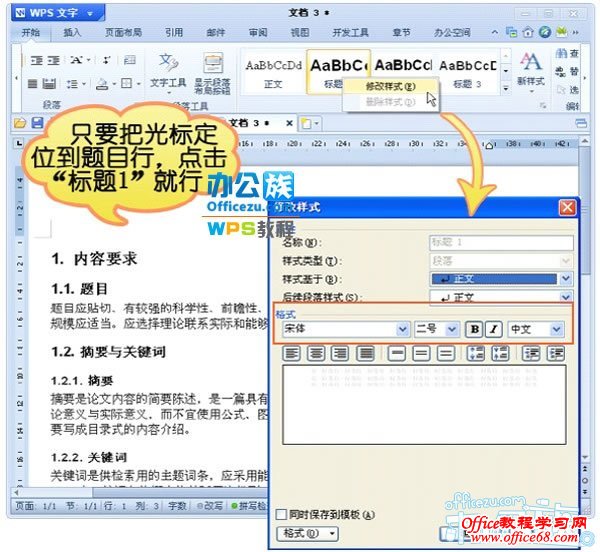Toggle the 改写 overwrite mode in the status bar
This screenshot has height=552, width=600.
click(210, 506)
